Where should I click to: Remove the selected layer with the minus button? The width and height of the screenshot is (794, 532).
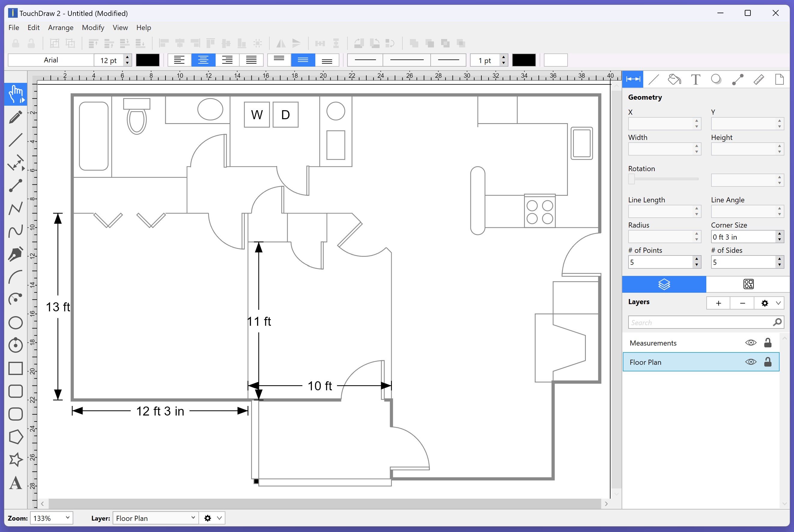742,303
